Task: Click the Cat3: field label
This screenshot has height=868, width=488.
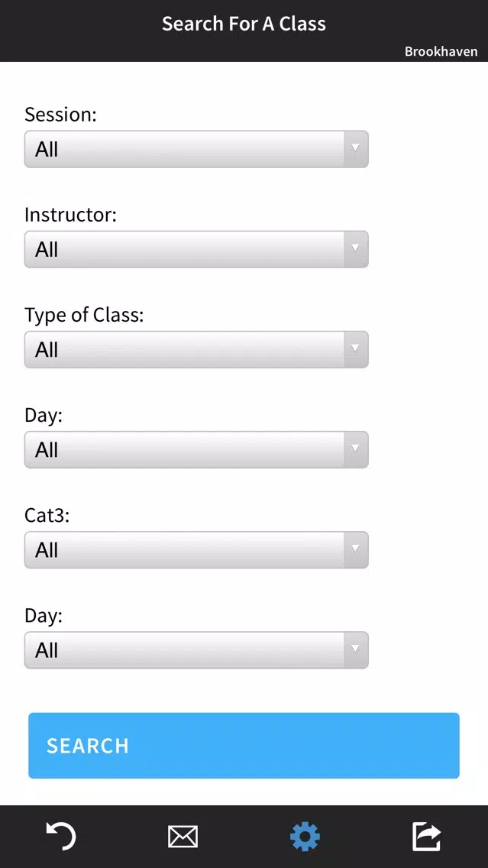Action: (47, 515)
